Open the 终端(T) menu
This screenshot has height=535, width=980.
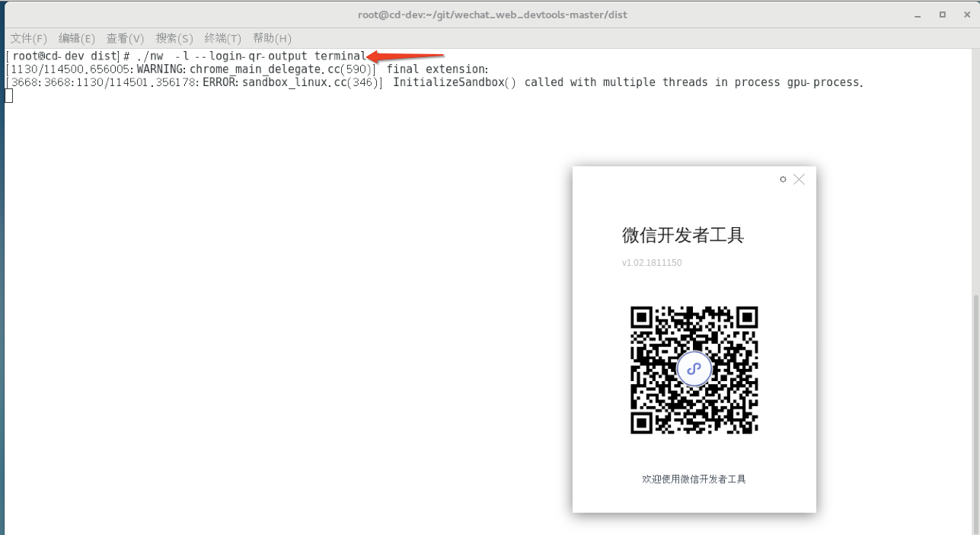[x=222, y=37]
